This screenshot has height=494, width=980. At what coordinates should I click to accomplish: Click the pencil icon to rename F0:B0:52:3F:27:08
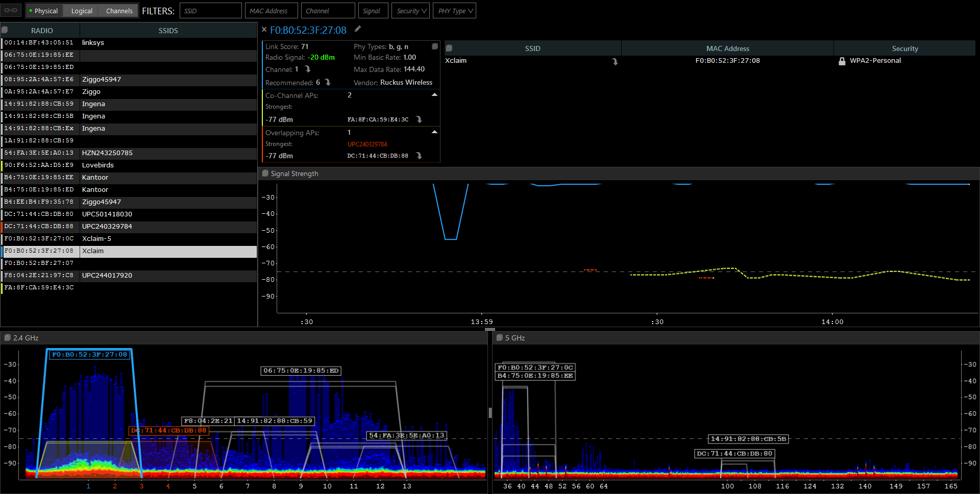(358, 29)
